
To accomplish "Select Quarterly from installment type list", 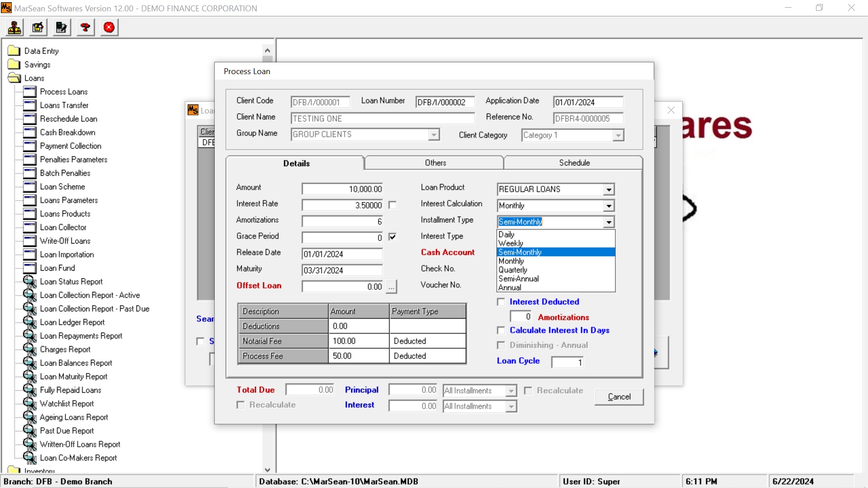I will coord(513,270).
